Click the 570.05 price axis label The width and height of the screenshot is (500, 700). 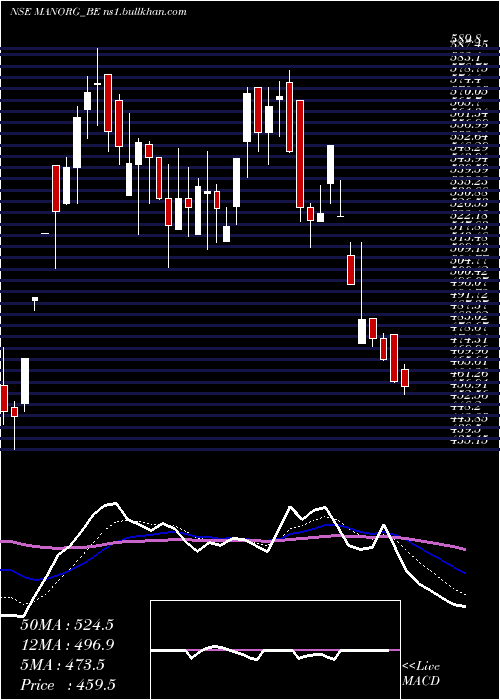(x=468, y=91)
